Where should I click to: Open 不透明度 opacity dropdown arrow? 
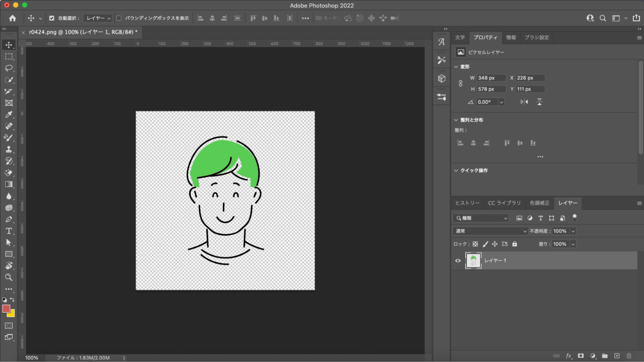click(x=573, y=231)
